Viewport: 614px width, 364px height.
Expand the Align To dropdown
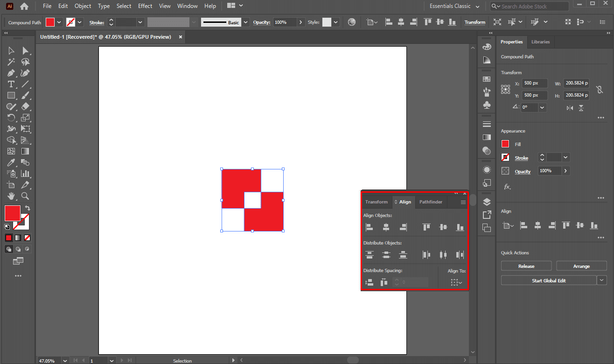tap(456, 282)
